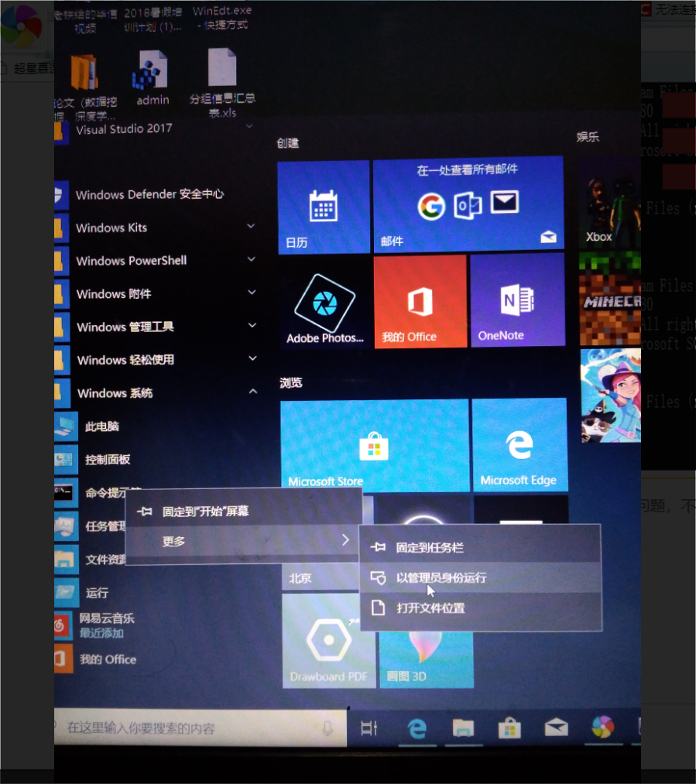Open 运行 in the app list
The width and height of the screenshot is (696, 784).
[97, 593]
